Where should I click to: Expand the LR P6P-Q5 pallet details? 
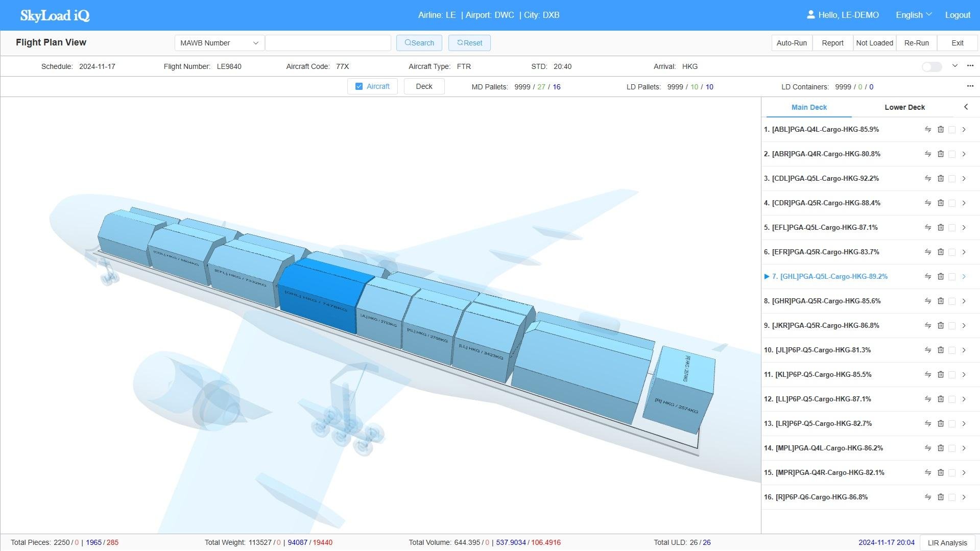964,424
